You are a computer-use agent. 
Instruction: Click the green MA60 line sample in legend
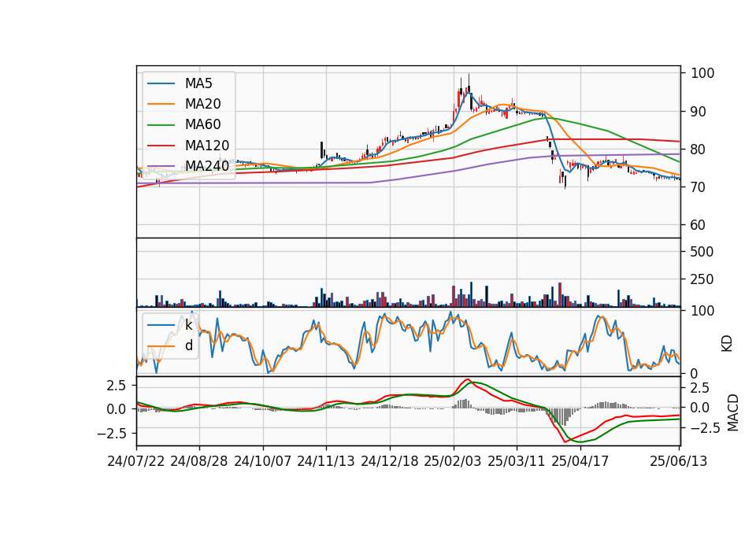(x=161, y=124)
